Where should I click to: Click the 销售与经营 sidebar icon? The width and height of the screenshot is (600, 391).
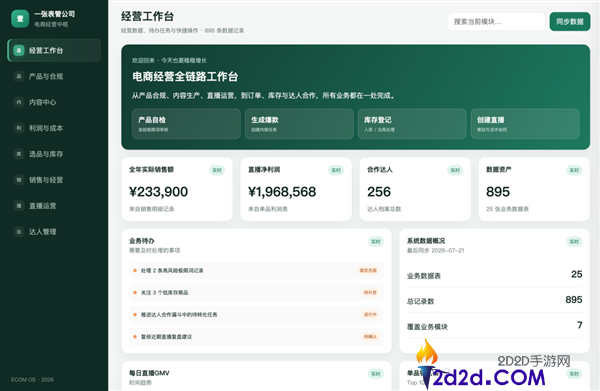click(19, 180)
